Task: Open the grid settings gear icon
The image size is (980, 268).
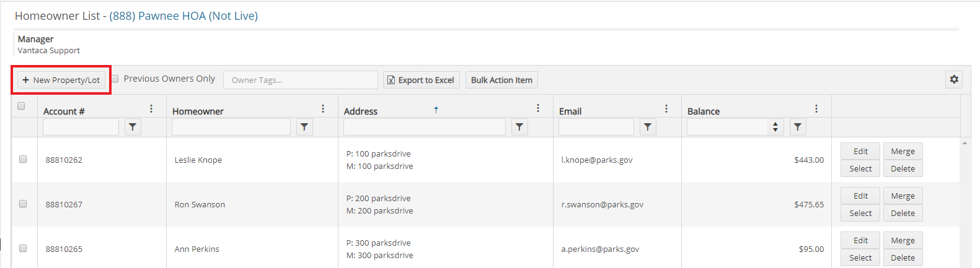Action: [x=954, y=79]
